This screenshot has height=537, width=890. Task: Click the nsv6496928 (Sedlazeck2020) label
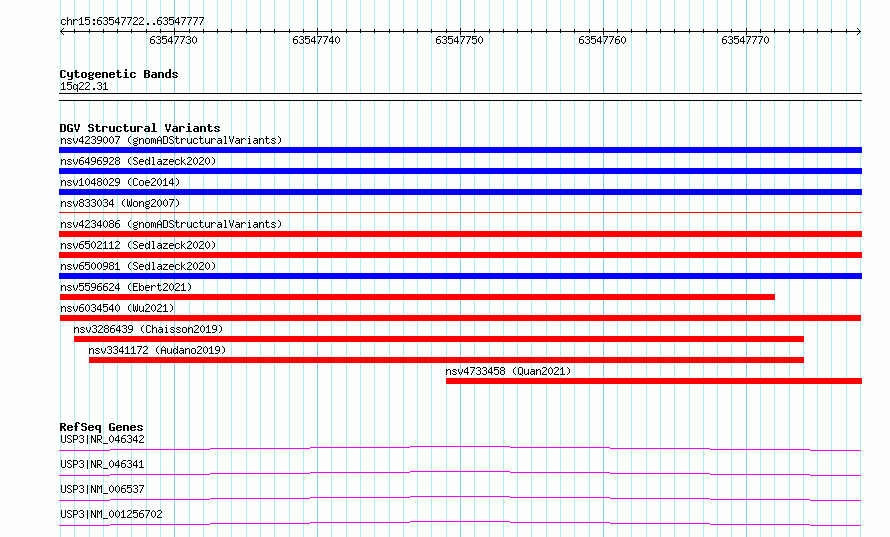point(138,161)
